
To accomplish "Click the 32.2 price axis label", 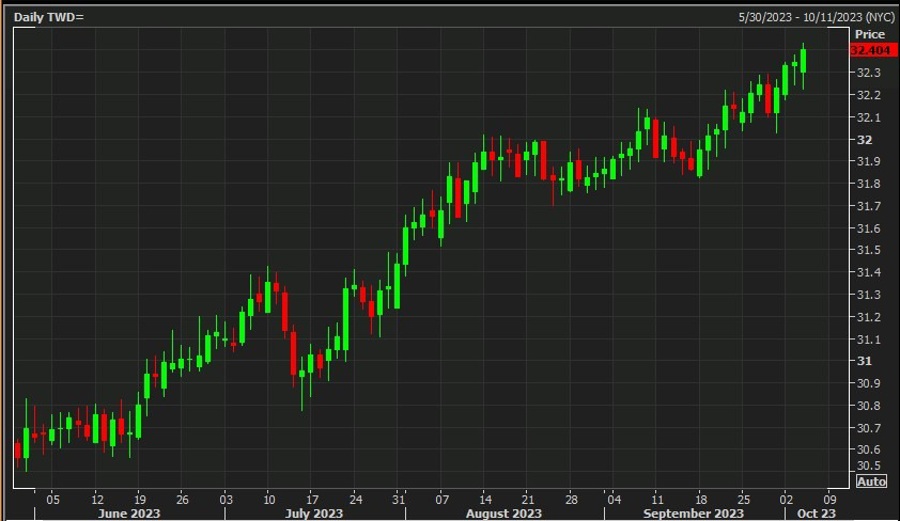I will click(x=868, y=95).
